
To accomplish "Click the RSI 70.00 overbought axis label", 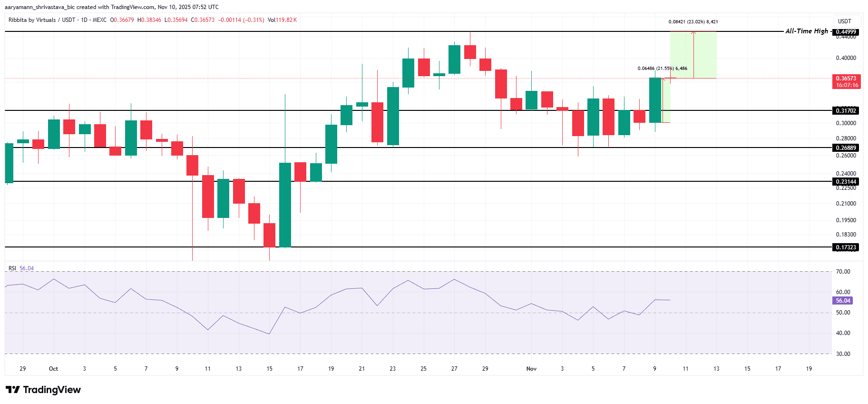I will [x=843, y=272].
